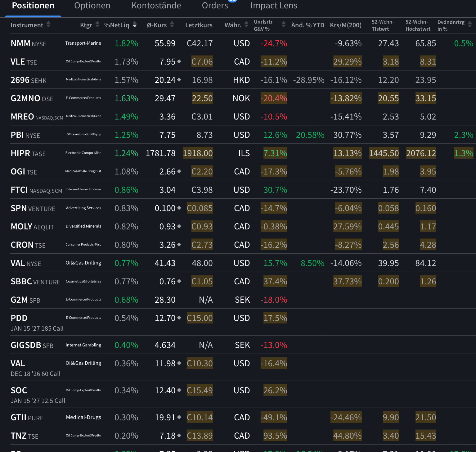Click the 52-Wchn-Höchstwrt column header

418,25
